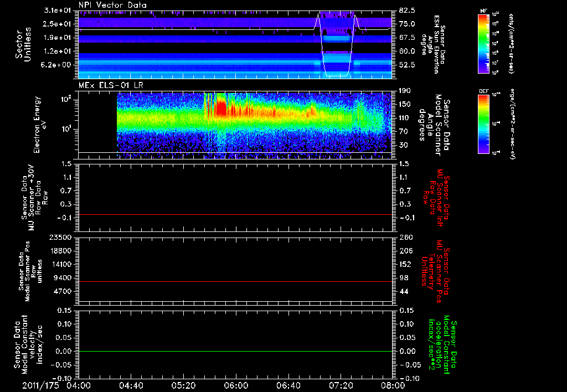
Task: Click the '2011/175 04:00' start time label
Action: (58, 386)
